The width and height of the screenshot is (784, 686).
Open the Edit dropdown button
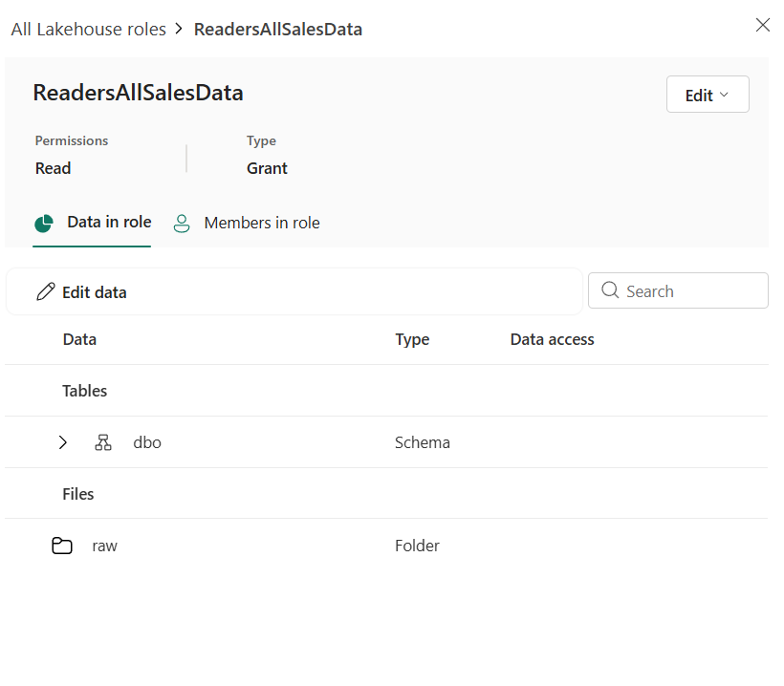(x=708, y=95)
